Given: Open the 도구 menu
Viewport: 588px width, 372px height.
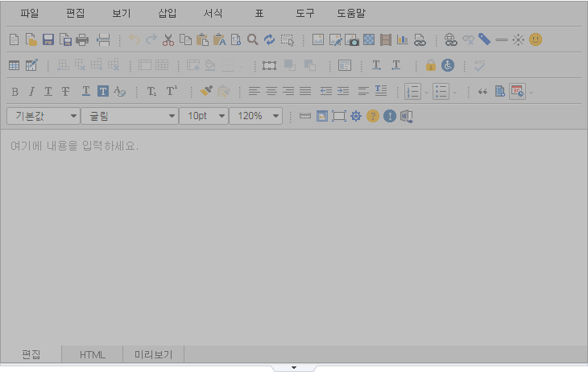Looking at the screenshot, I should 305,14.
